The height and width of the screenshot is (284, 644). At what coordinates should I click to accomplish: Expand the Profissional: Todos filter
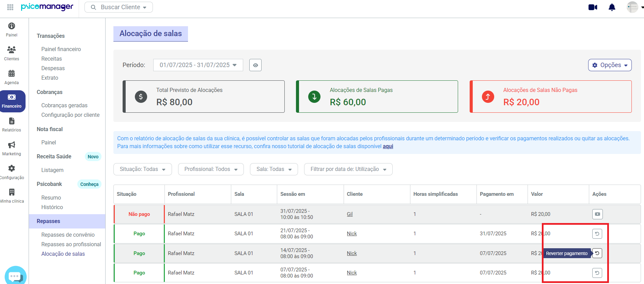[211, 169]
